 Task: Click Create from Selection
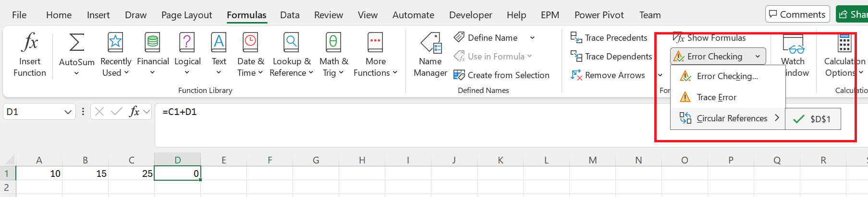(501, 75)
